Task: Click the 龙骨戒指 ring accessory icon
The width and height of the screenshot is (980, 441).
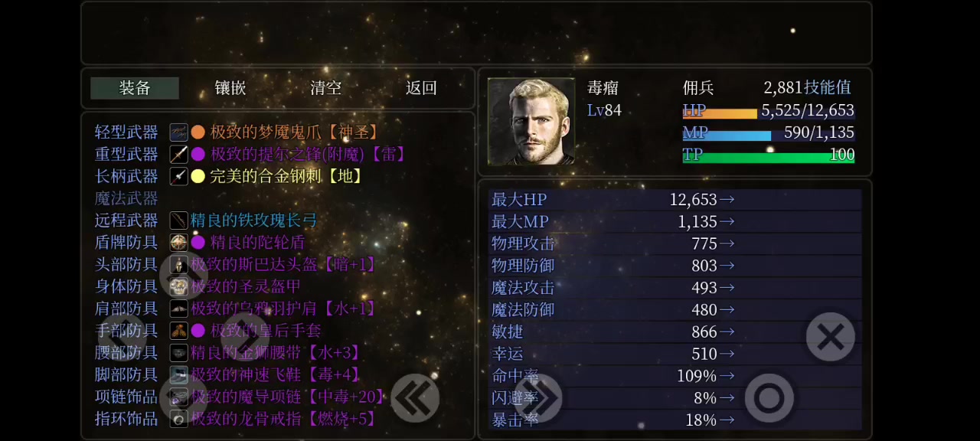Action: tap(178, 419)
